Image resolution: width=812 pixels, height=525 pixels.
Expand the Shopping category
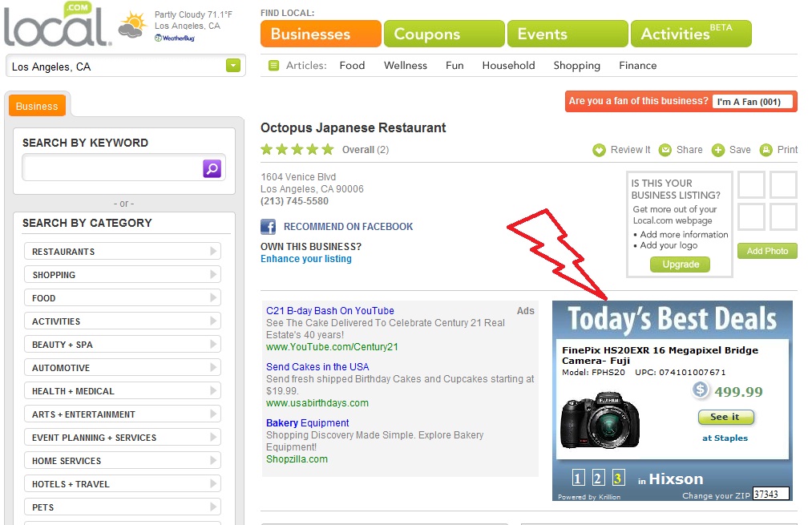(x=122, y=274)
